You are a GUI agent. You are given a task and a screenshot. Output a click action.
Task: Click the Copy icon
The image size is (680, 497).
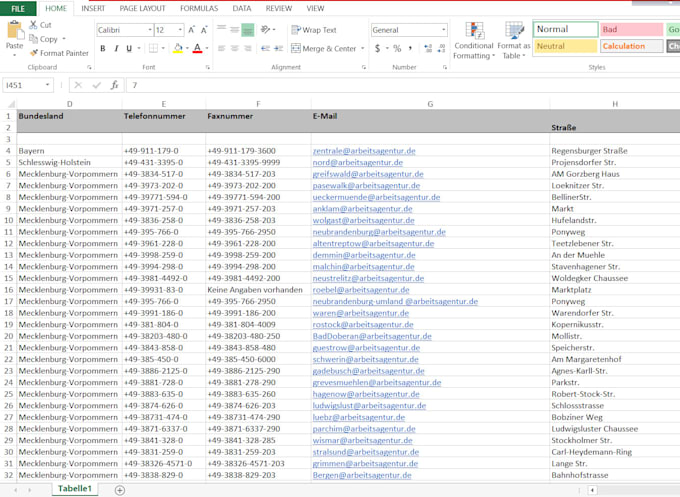point(33,39)
